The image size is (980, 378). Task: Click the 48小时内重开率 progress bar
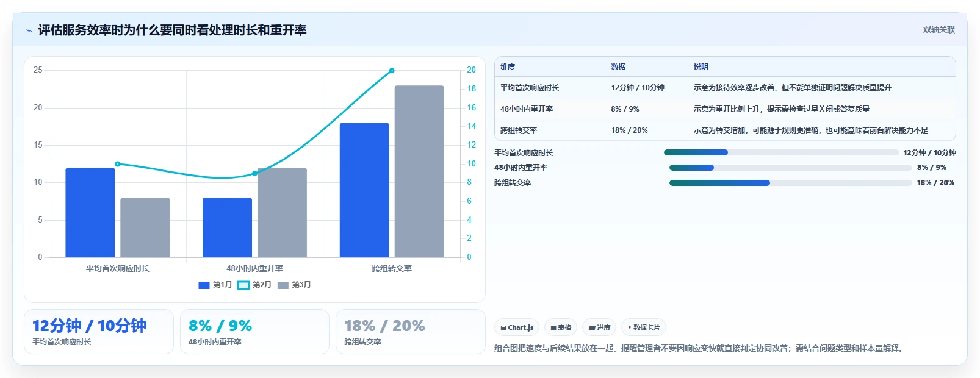tap(791, 167)
